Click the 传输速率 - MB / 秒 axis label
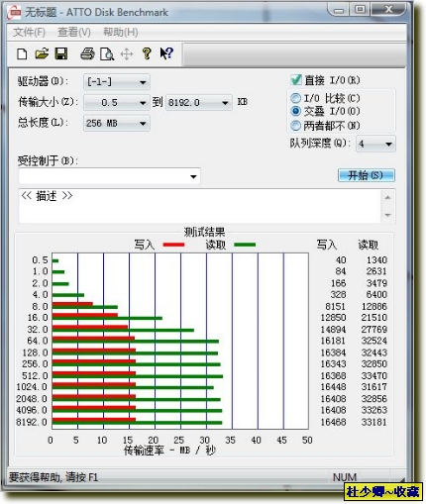This screenshot has height=504, width=426. (x=169, y=451)
